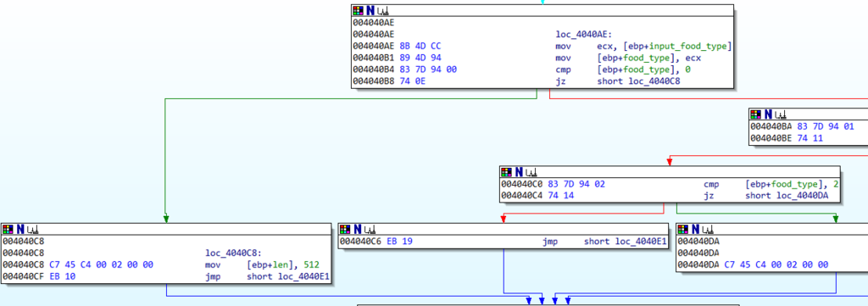868x306 pixels.
Task: Open color picker on loc_4040C8 node
Action: point(8,229)
